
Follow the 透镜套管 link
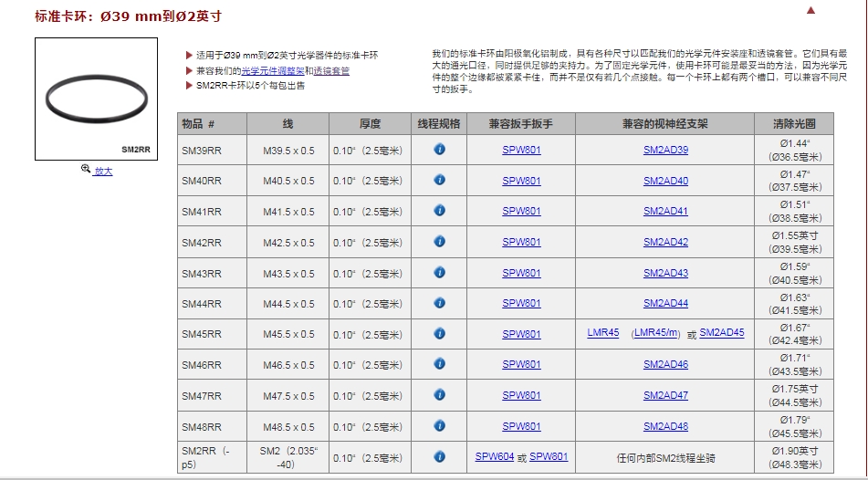pyautogui.click(x=331, y=71)
